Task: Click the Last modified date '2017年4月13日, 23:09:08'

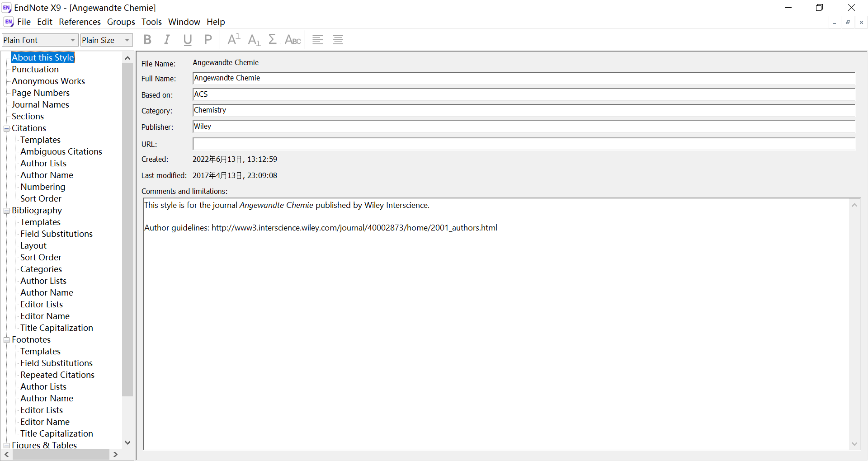Action: pyautogui.click(x=235, y=175)
